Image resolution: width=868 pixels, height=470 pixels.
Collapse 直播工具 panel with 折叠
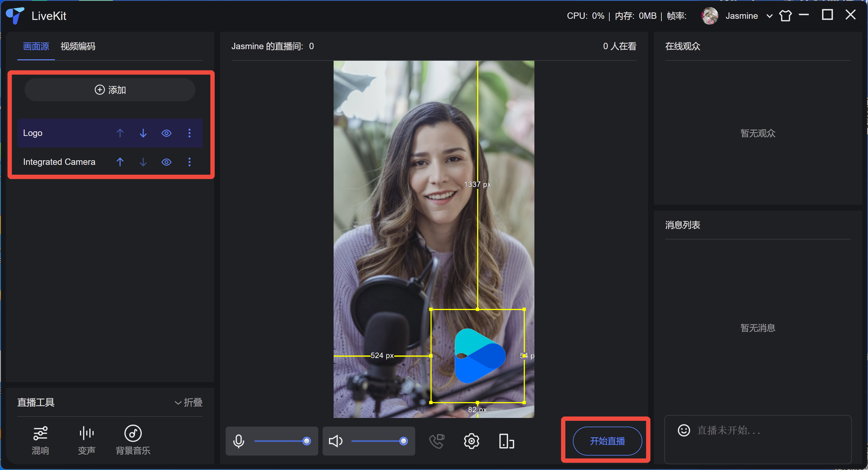(x=188, y=402)
